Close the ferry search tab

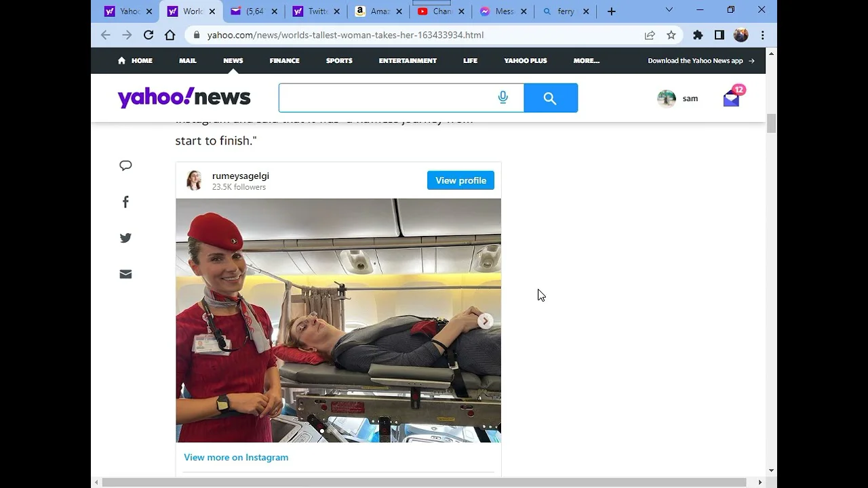point(586,12)
